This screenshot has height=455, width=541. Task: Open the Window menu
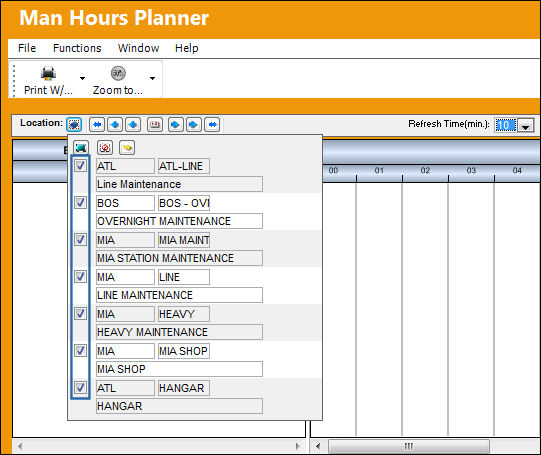(138, 48)
